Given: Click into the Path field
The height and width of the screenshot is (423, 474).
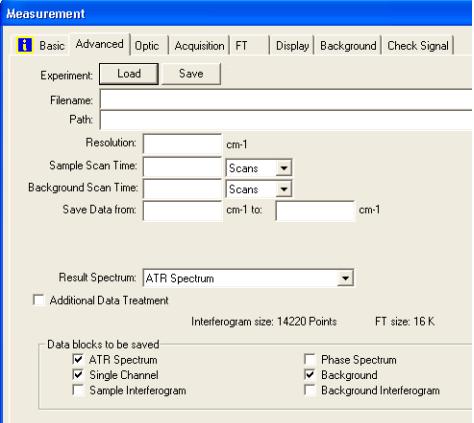Looking at the screenshot, I should click(286, 120).
